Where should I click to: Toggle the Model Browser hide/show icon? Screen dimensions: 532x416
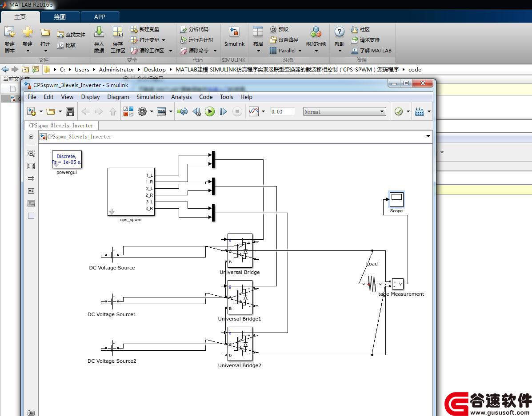click(31, 137)
